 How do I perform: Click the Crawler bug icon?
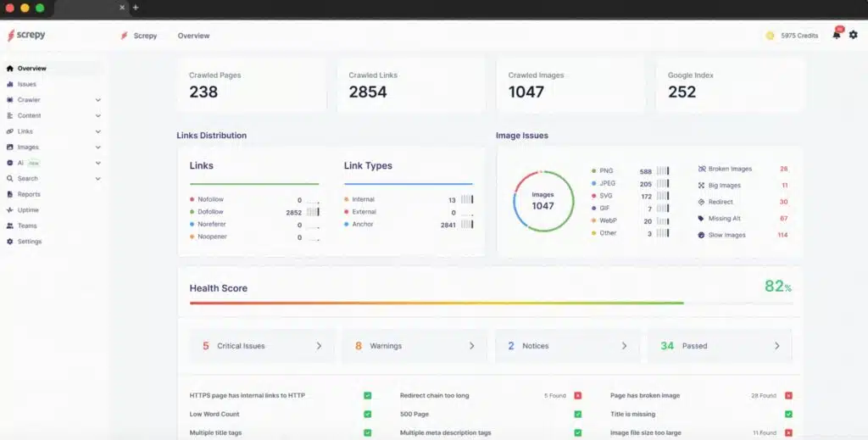pyautogui.click(x=9, y=100)
